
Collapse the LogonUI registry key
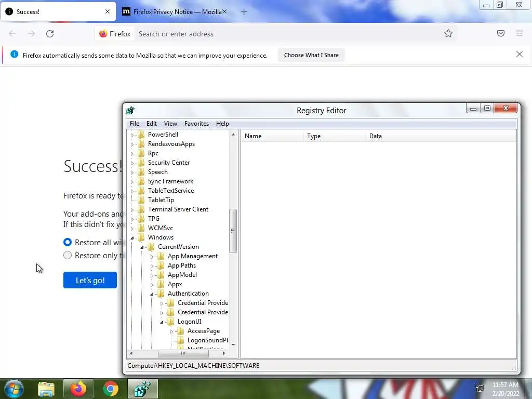162,322
